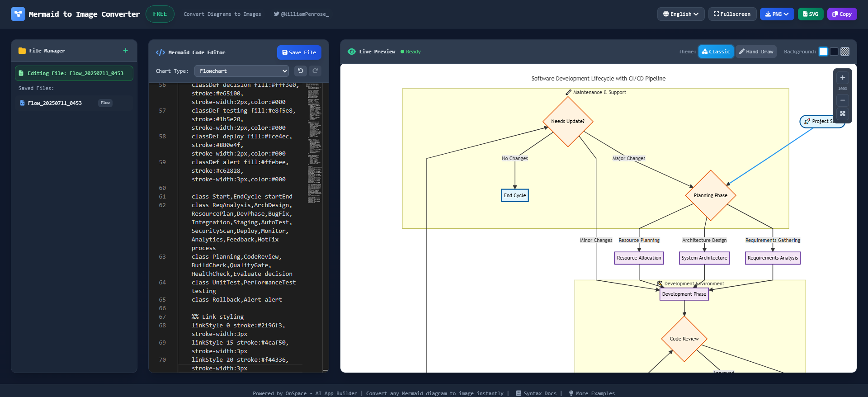Click the Planning Phase diamond node
The width and height of the screenshot is (868, 397).
tap(711, 195)
